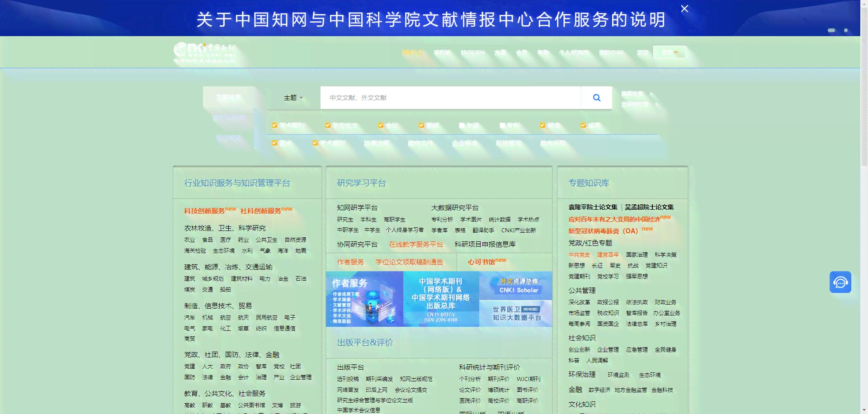Open the 外文资源总库 CNKI Scholar tile
Viewport: 868px width, 414px height.
click(x=516, y=286)
